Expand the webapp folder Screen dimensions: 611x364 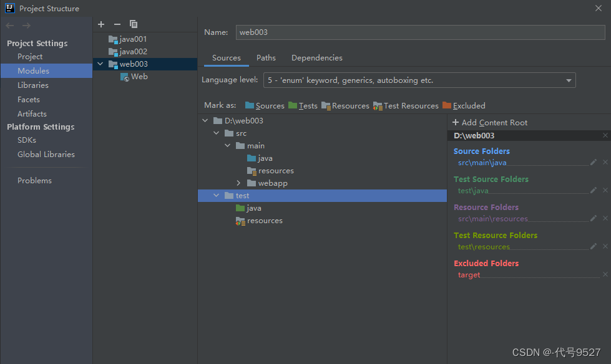click(239, 183)
